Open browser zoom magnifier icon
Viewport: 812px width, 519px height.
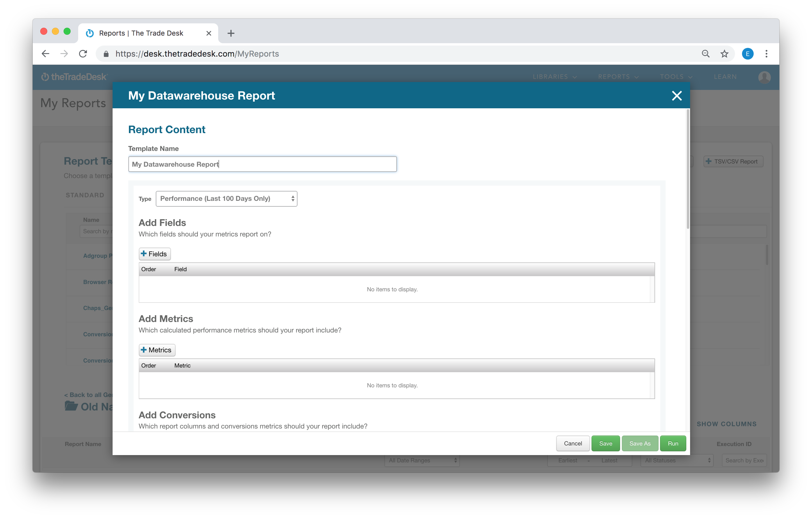coord(706,54)
